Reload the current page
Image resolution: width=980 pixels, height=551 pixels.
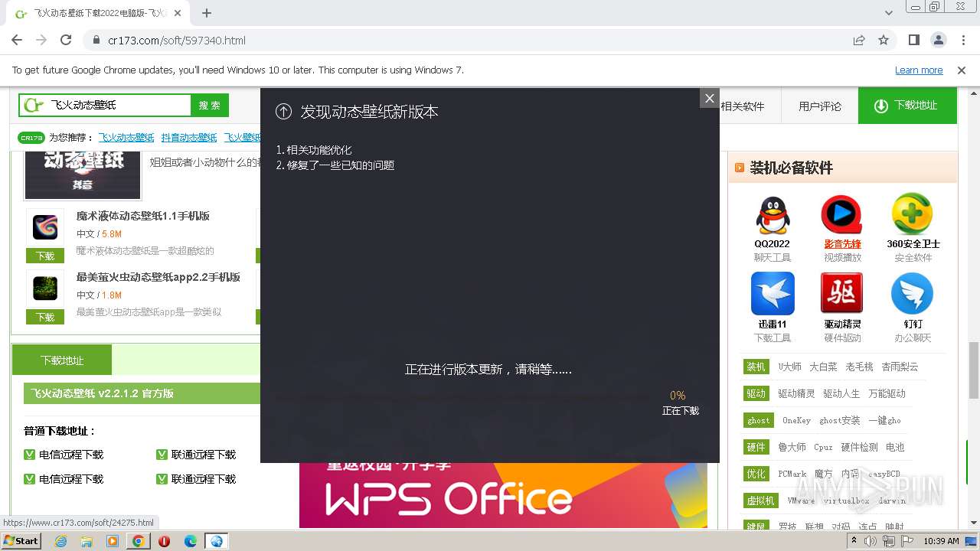click(66, 40)
